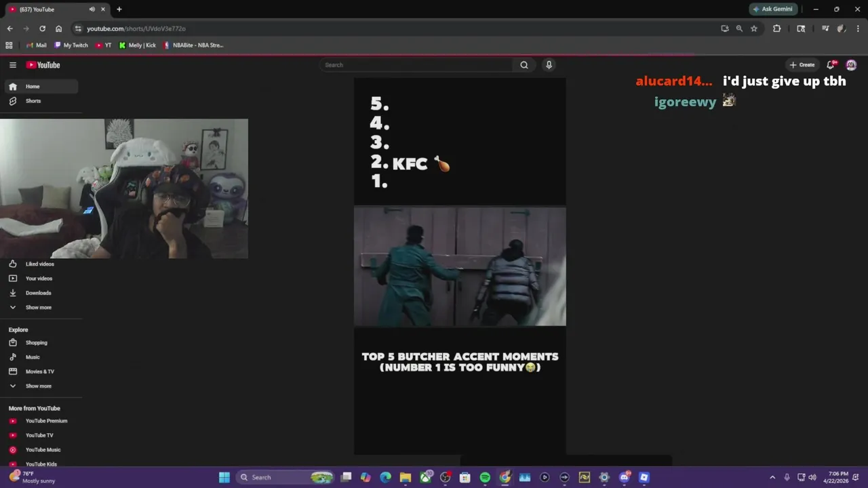Open the NBABite bookmark
The width and height of the screenshot is (868, 488).
tap(193, 45)
